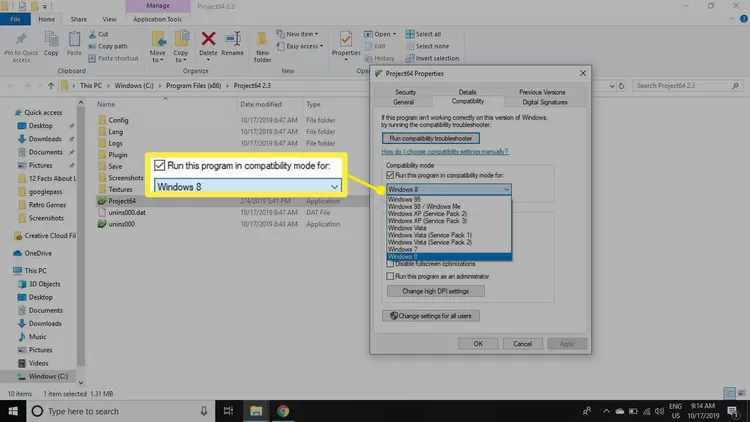Click Select none in ribbon
This screenshot has height=422, width=750.
(427, 46)
